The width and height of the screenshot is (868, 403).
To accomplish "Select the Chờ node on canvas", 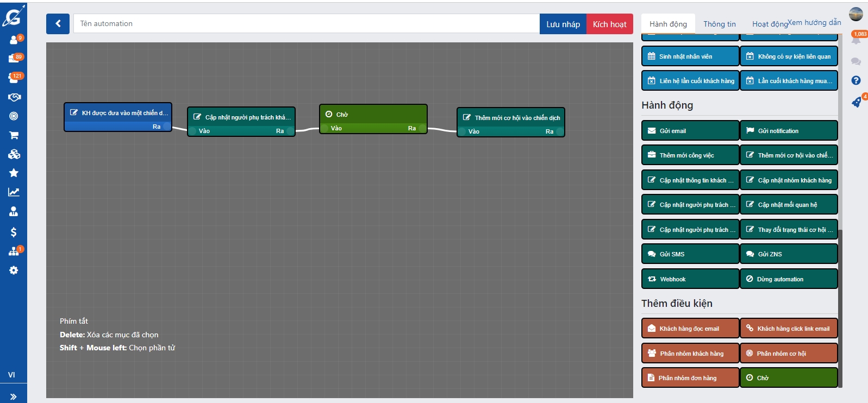I will pos(373,115).
